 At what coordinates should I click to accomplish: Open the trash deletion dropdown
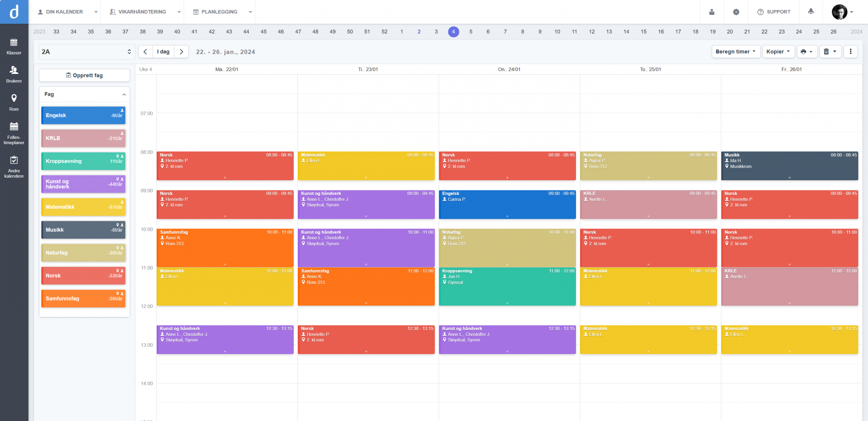pyautogui.click(x=831, y=51)
